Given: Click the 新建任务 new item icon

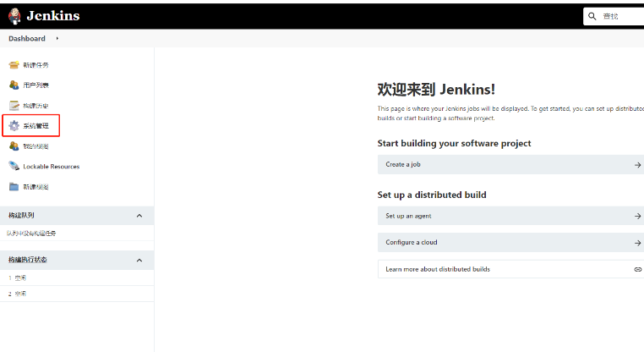Looking at the screenshot, I should (14, 64).
